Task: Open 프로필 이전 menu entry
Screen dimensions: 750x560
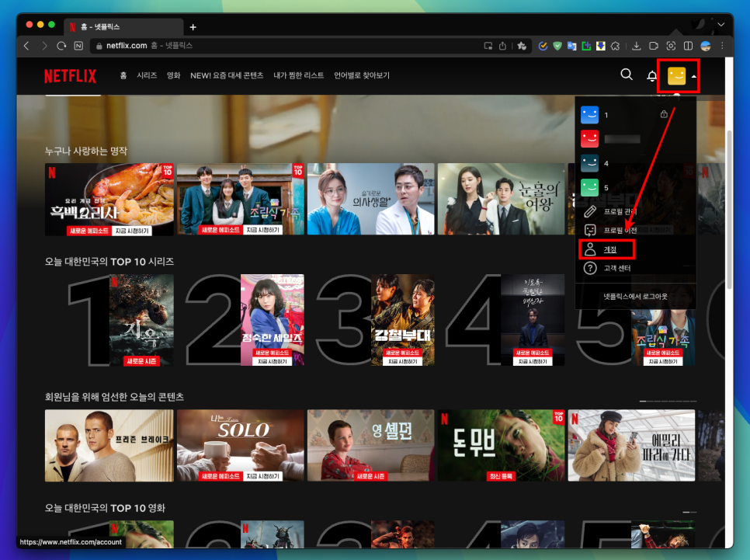Action: [609, 230]
